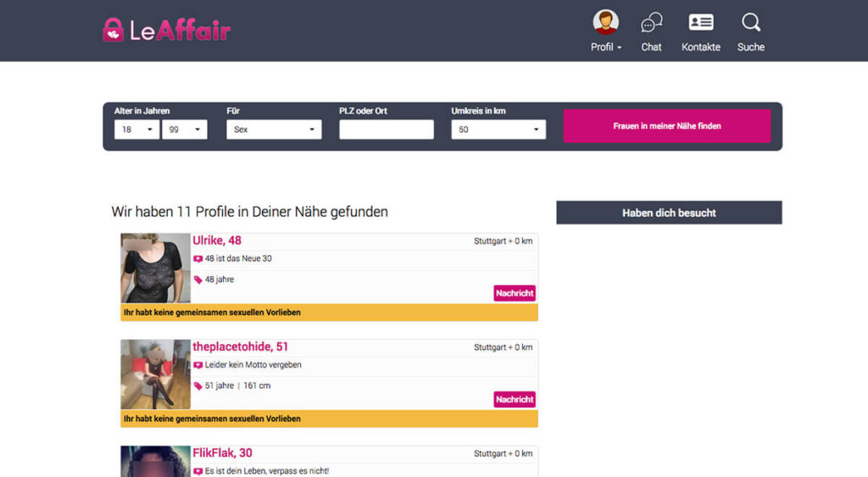Click Nachricht button for theplacetohide
This screenshot has width=868, height=477.
(515, 399)
